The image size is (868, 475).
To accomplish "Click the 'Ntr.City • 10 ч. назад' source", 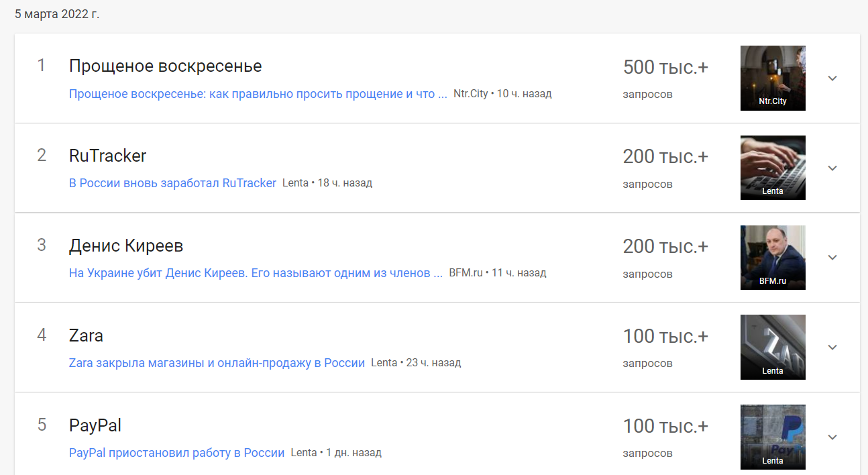I will tap(502, 94).
